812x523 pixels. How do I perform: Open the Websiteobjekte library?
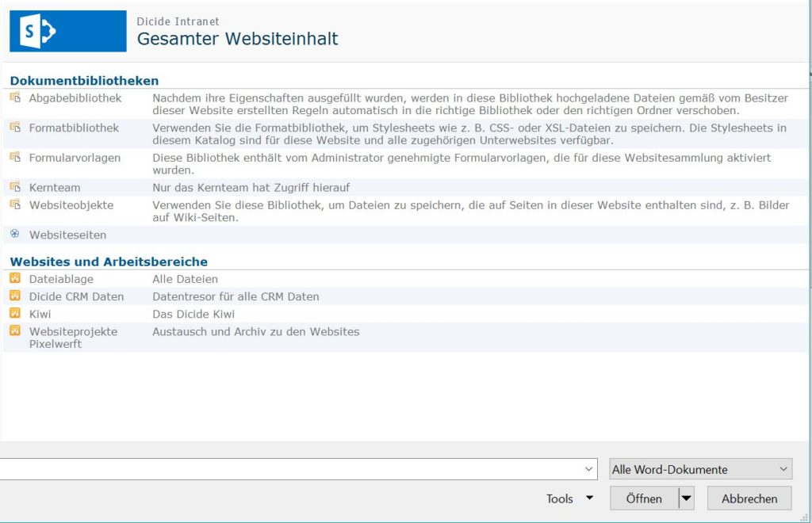tap(71, 205)
